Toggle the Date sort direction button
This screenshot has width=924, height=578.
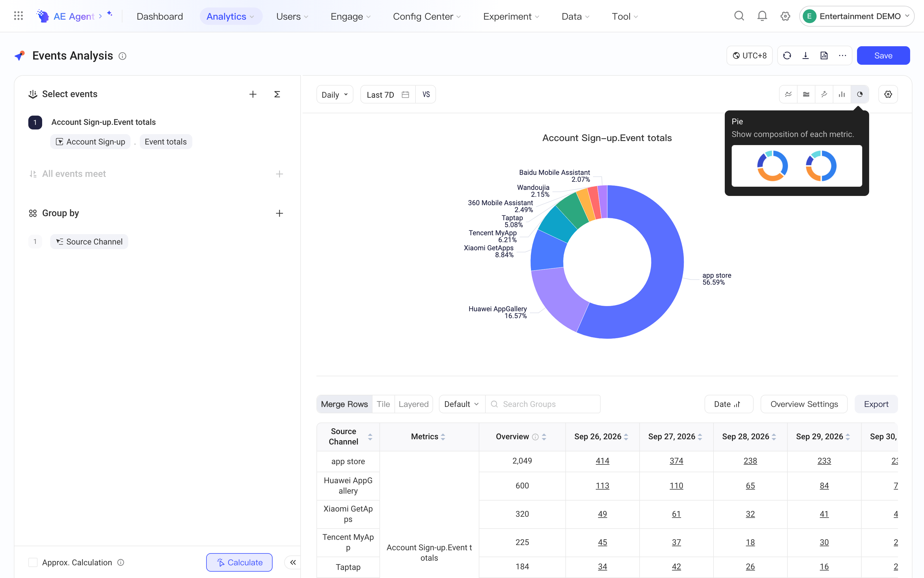[729, 404]
